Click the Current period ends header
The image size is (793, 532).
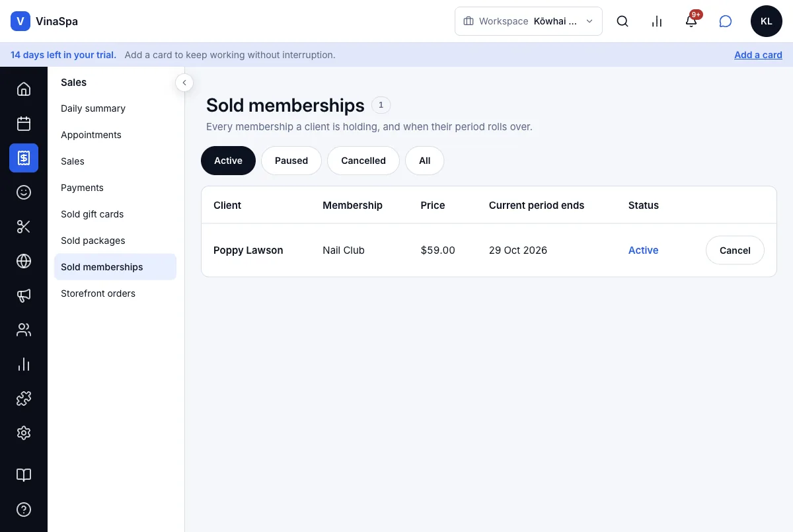[x=537, y=206]
